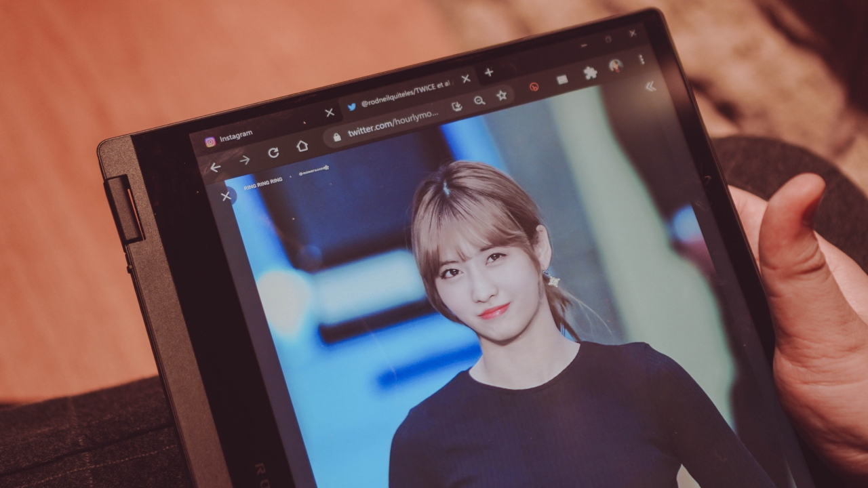Close the Instagram tab
This screenshot has width=868, height=488.
pos(330,113)
